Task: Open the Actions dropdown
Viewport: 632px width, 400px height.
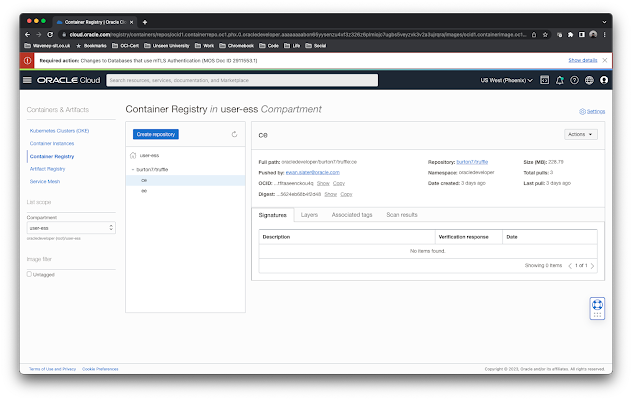Action: pyautogui.click(x=580, y=134)
